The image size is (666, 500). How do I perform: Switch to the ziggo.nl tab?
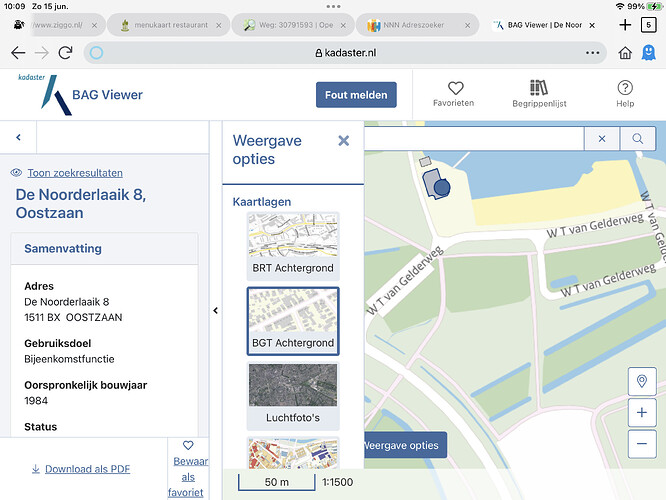[57, 25]
